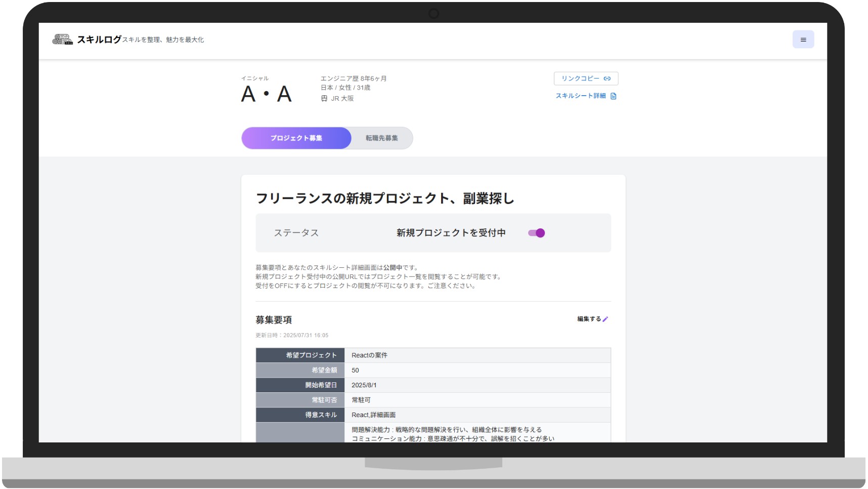868x489 pixels.
Task: Click the Reactの案件 cell in 希望プロジェクト row
Action: tap(370, 355)
